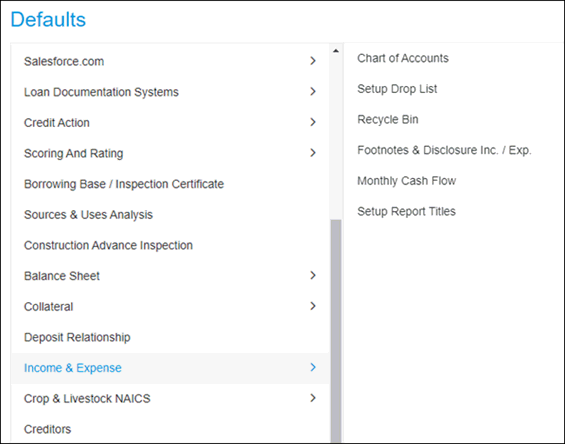
Task: Open Monthly Cash Flow
Action: 406,181
